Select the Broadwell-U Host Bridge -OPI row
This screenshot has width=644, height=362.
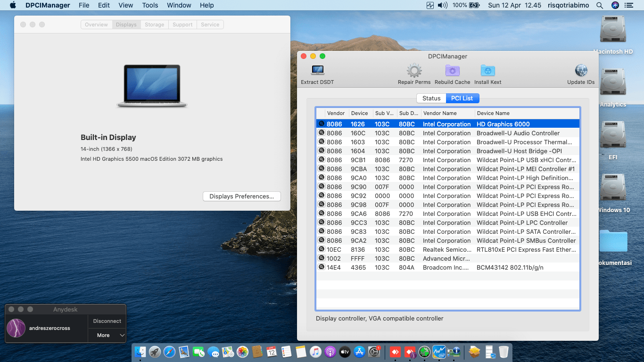click(447, 151)
